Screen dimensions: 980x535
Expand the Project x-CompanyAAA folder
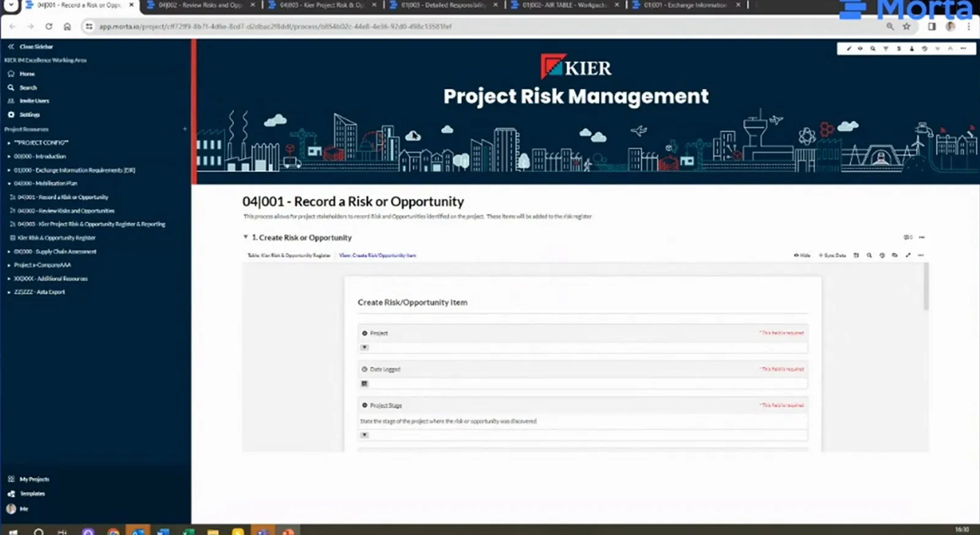pyautogui.click(x=9, y=265)
